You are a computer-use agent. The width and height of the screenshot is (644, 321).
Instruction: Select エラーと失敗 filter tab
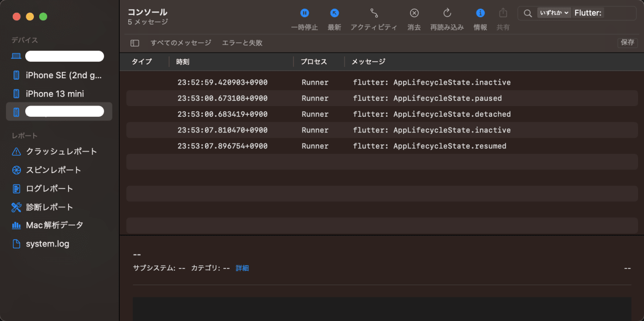coord(242,43)
